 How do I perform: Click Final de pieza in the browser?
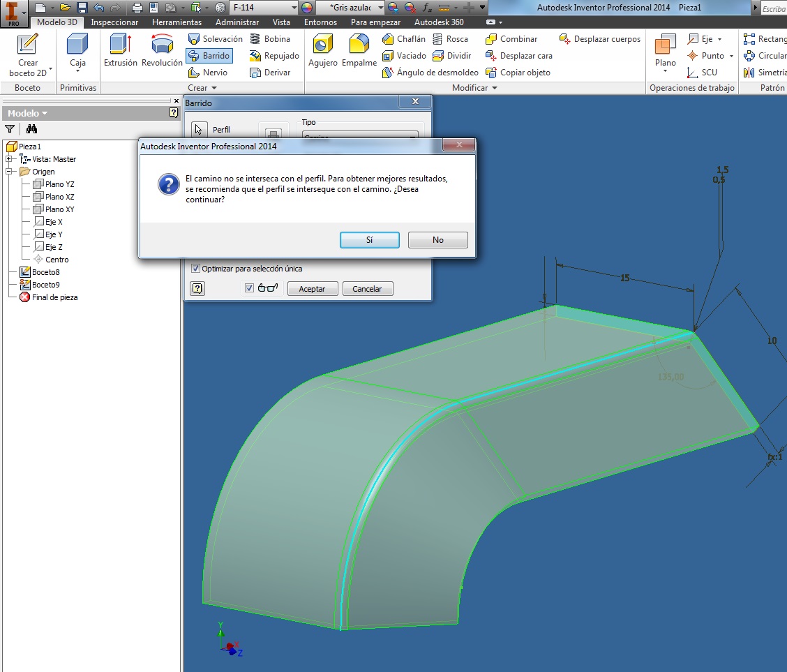tap(49, 297)
